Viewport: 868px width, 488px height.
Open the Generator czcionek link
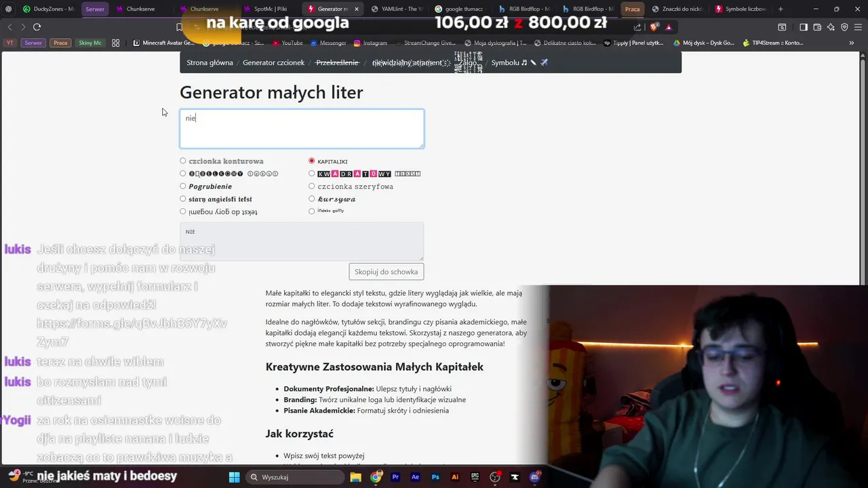273,62
